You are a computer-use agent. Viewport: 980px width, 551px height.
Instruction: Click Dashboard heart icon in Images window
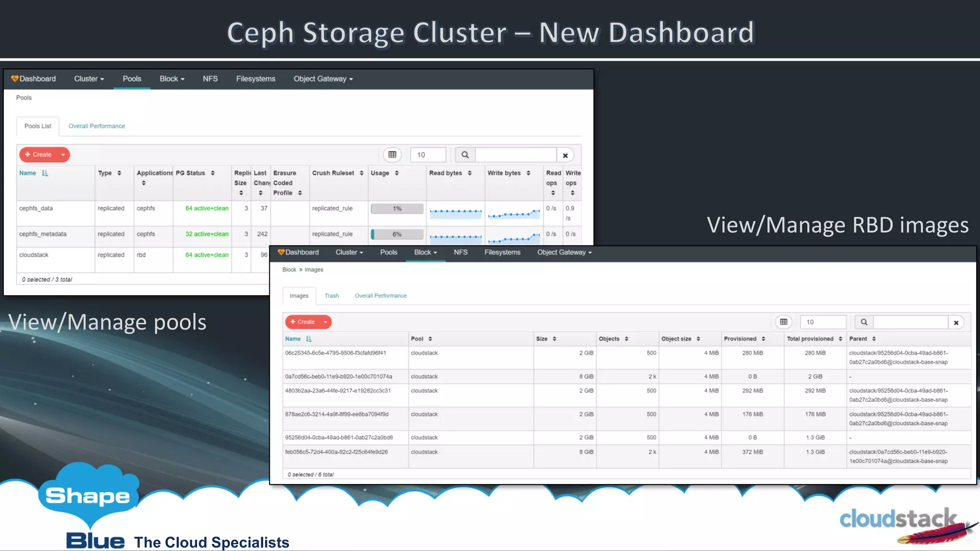point(281,252)
